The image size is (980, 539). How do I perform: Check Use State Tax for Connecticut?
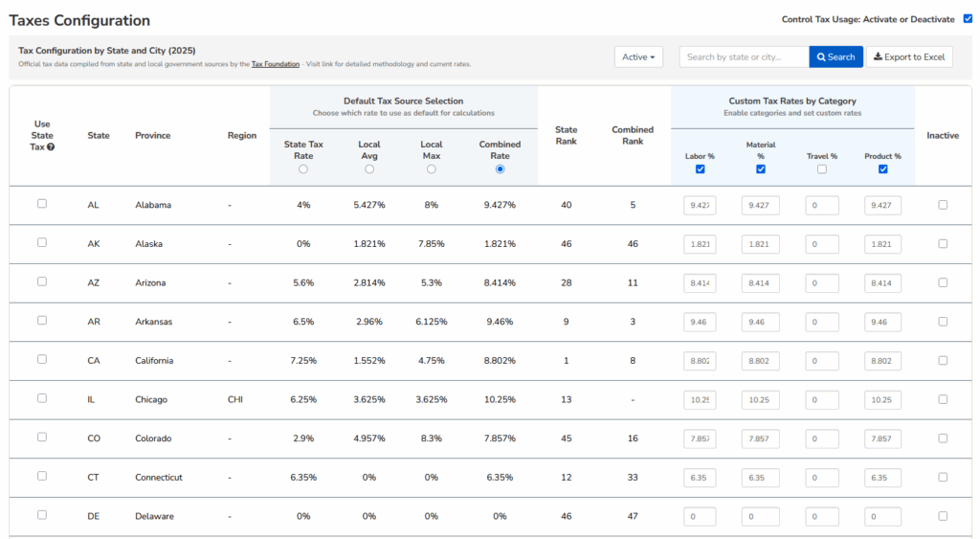pos(42,476)
